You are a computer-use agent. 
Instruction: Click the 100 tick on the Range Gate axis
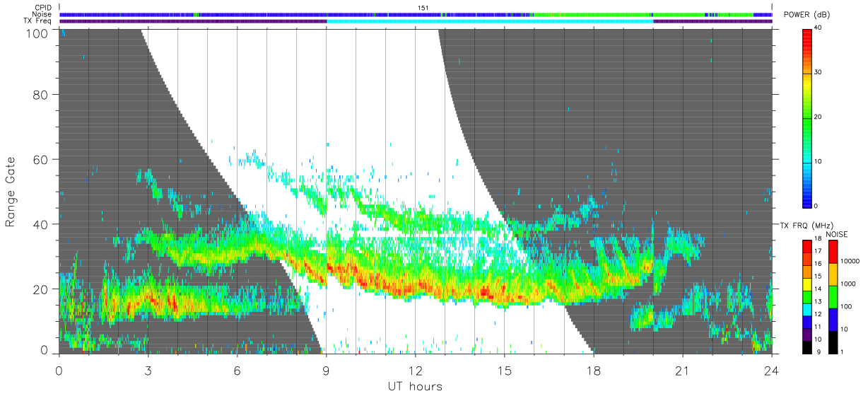point(38,33)
